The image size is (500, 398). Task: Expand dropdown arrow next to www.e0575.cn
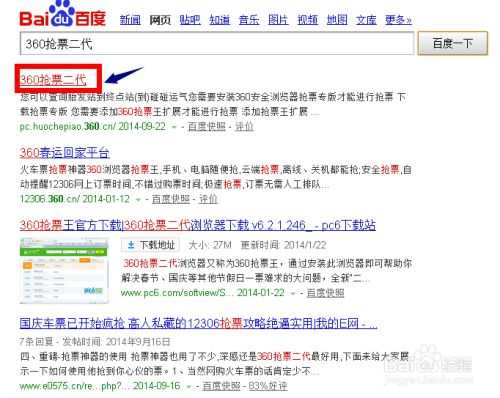tap(189, 387)
